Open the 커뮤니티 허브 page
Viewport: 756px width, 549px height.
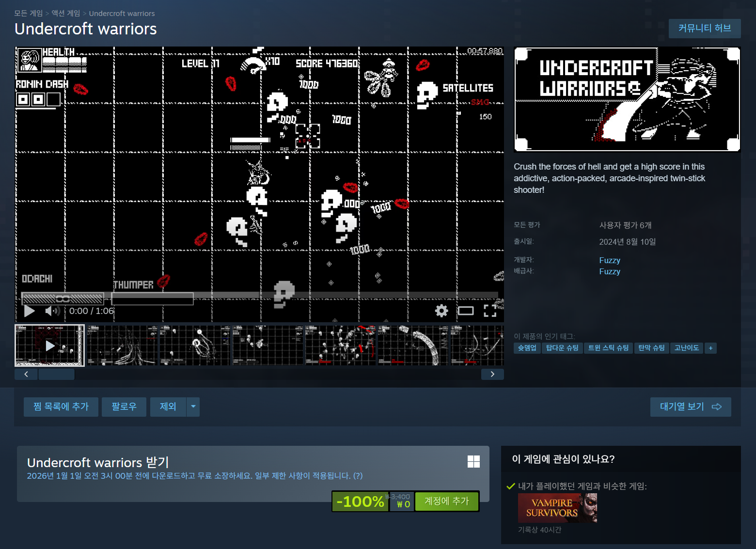pyautogui.click(x=704, y=29)
